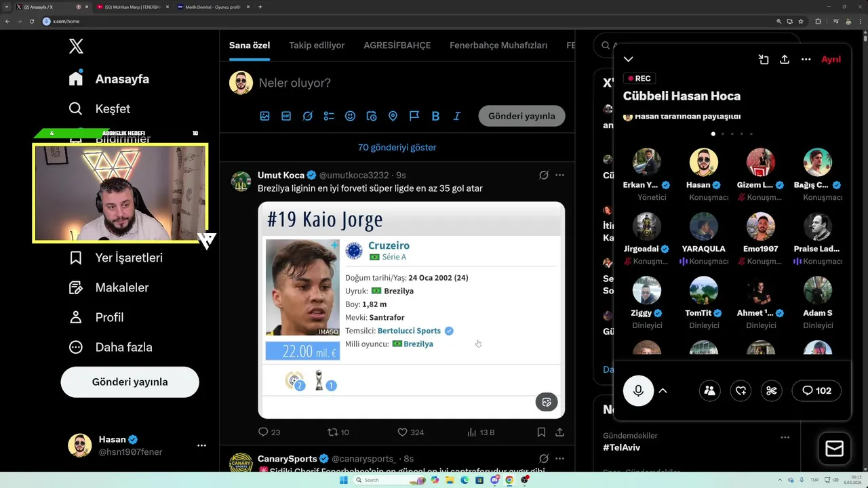Viewport: 868px width, 488px height.
Task: Add an image to the post
Action: pyautogui.click(x=264, y=116)
